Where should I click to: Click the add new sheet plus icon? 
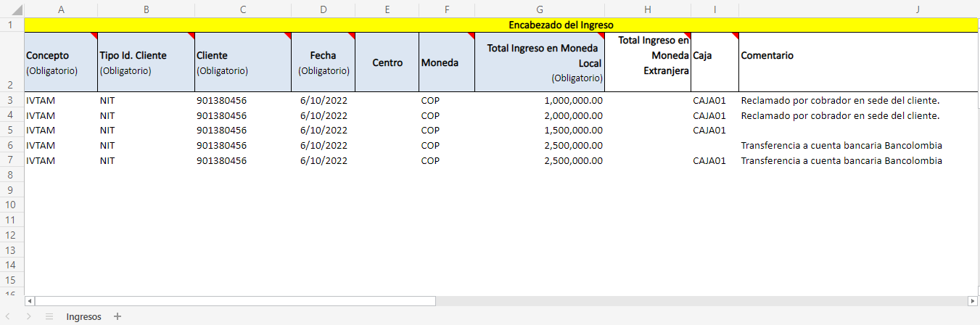click(118, 316)
